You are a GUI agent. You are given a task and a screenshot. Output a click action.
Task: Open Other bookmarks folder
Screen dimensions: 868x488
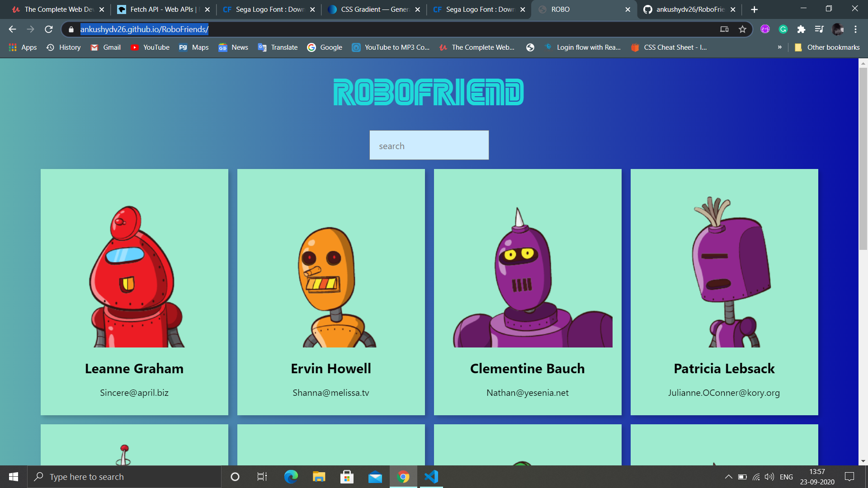(827, 47)
